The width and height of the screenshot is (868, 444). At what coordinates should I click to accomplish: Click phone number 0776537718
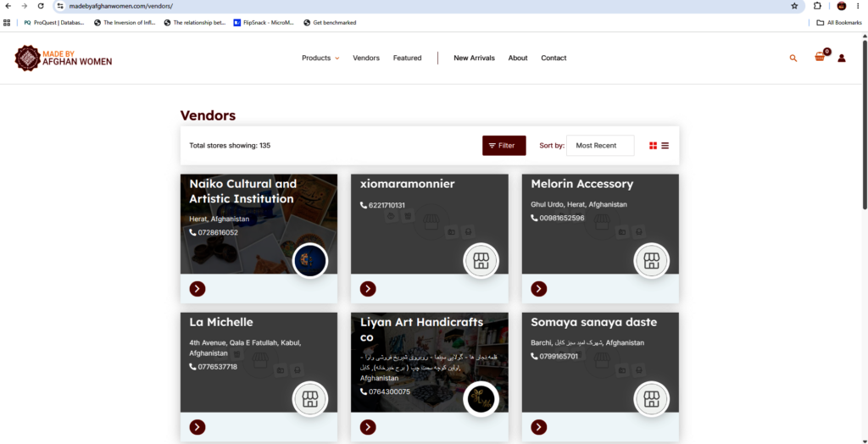click(218, 367)
